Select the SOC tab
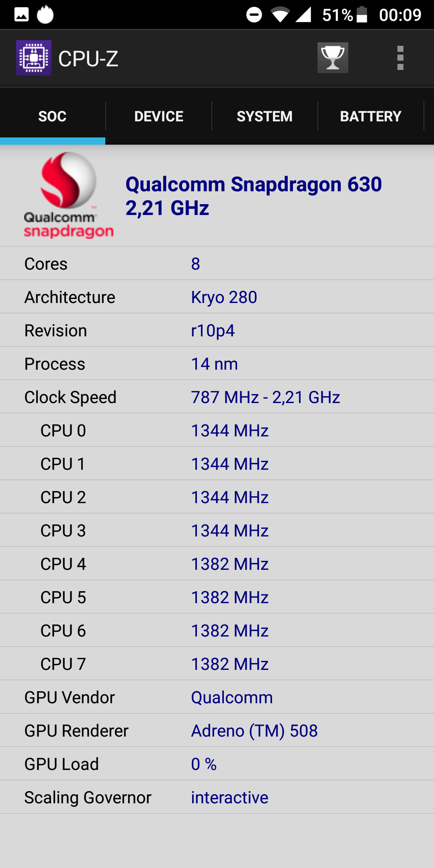Screen dimensions: 434x868 pyautogui.click(x=52, y=116)
